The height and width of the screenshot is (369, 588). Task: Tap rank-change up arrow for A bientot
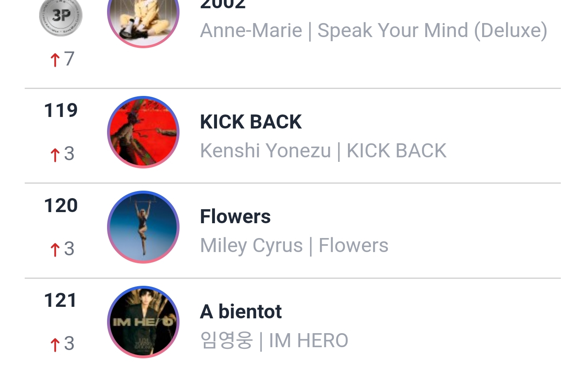coord(55,345)
